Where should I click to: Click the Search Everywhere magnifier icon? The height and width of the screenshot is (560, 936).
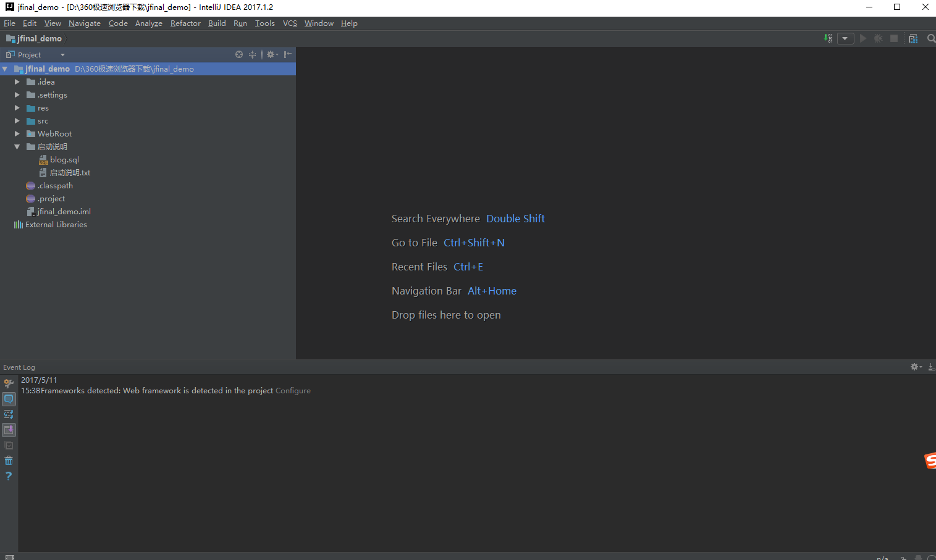tap(931, 38)
